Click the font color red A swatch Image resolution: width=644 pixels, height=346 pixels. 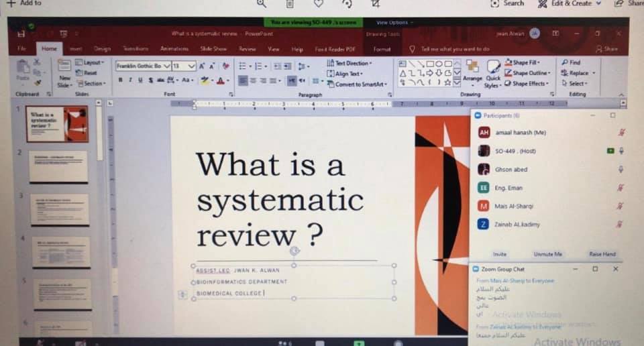[220, 80]
